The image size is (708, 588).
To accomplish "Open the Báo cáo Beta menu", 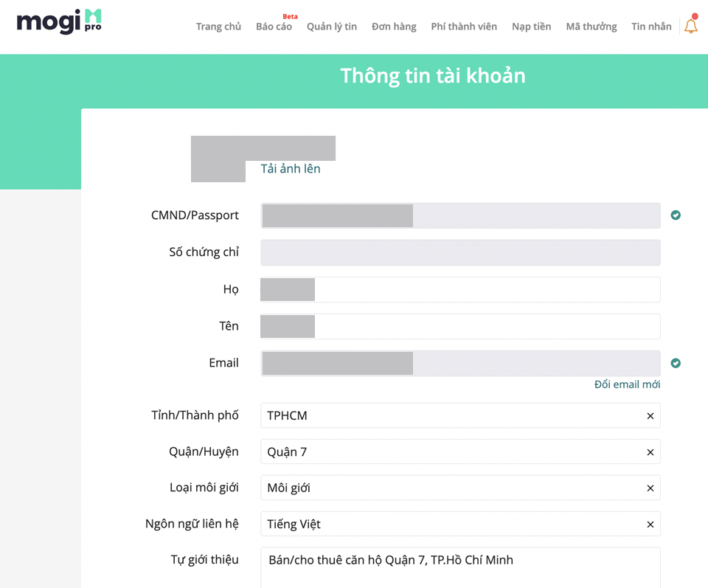I will (274, 27).
